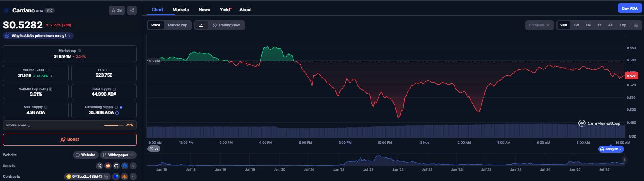Screen dimensions: 644x181
Task: Open the chart settings sliders icon
Action: click(x=636, y=25)
